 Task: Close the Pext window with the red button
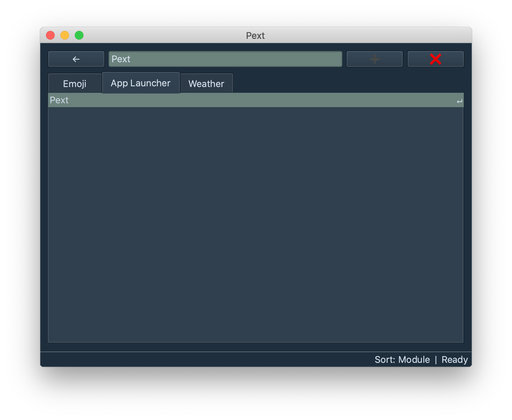(50, 35)
